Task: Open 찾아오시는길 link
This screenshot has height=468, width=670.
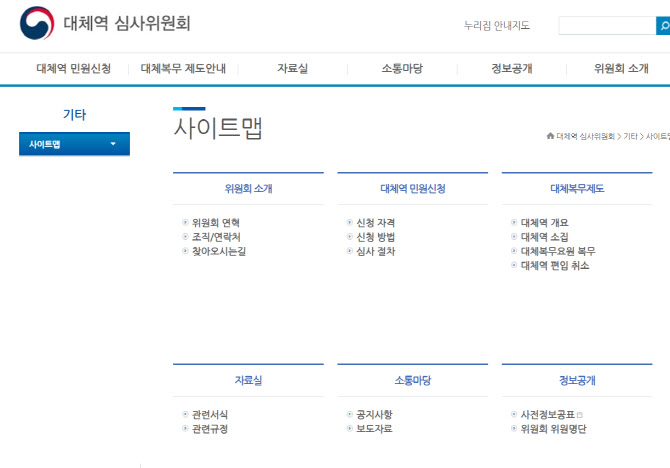Action: coord(219,251)
